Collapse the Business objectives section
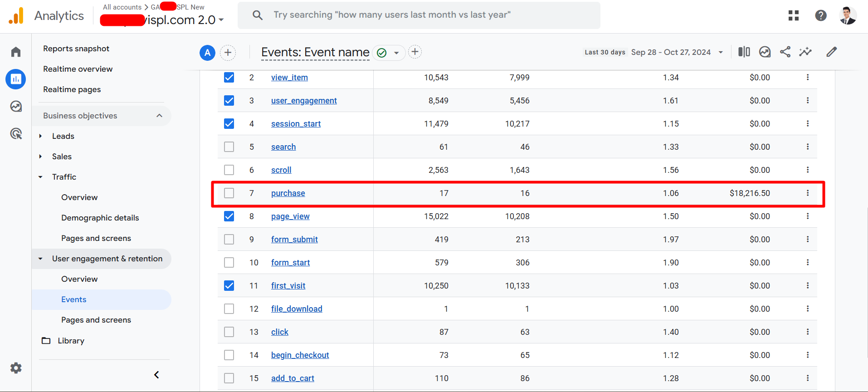868x392 pixels. [159, 116]
